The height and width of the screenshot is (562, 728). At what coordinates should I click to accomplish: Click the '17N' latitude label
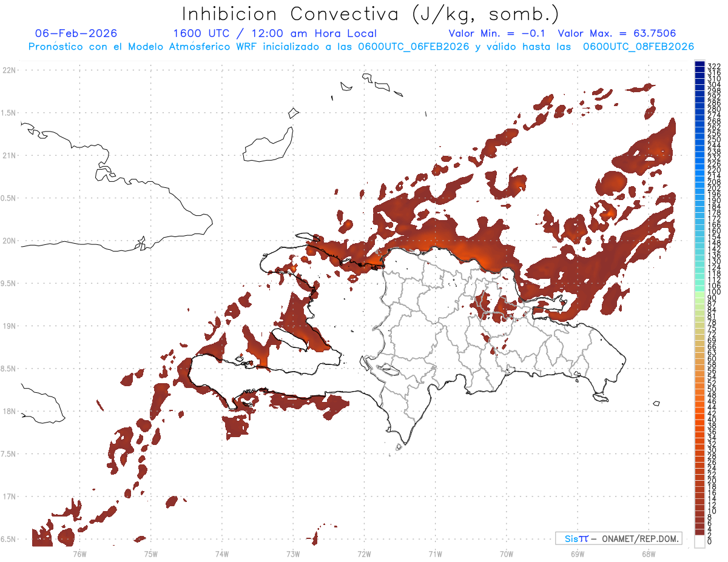tap(8, 497)
